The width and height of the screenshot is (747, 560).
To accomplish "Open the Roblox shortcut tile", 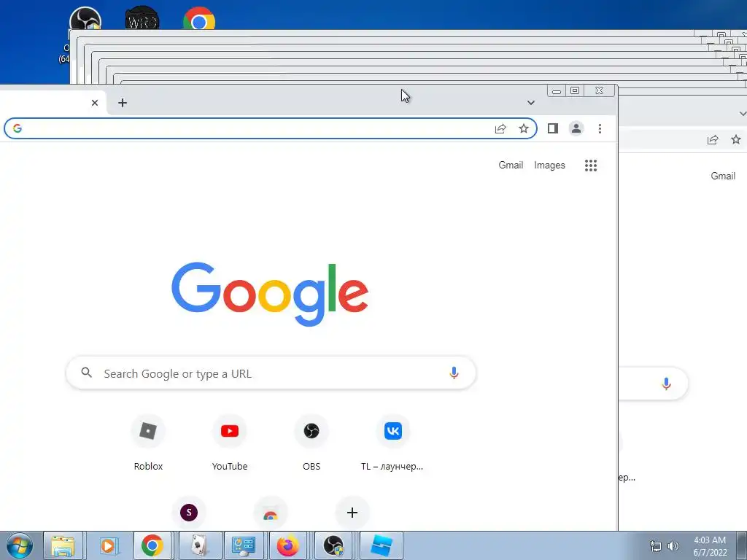I will click(148, 443).
